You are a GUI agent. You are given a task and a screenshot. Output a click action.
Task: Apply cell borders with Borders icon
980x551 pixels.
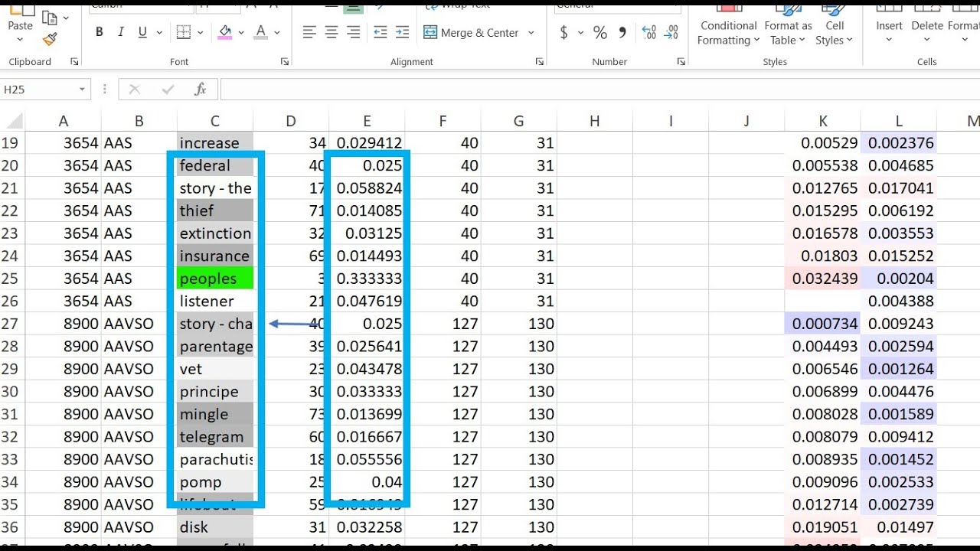184,32
